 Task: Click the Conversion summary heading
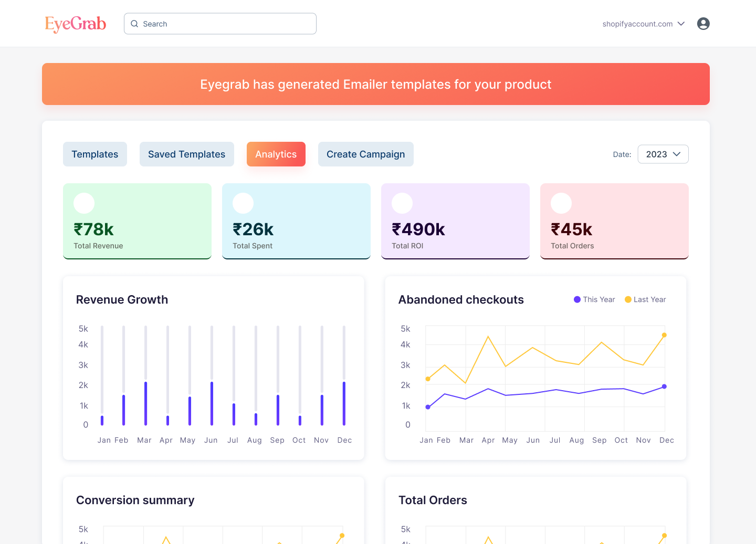click(x=135, y=500)
